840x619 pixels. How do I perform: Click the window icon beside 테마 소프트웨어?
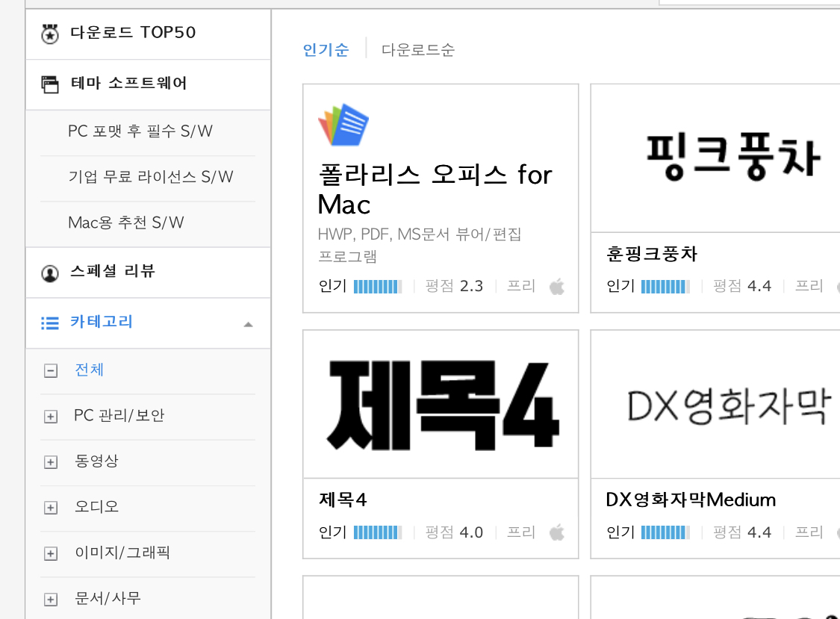50,84
